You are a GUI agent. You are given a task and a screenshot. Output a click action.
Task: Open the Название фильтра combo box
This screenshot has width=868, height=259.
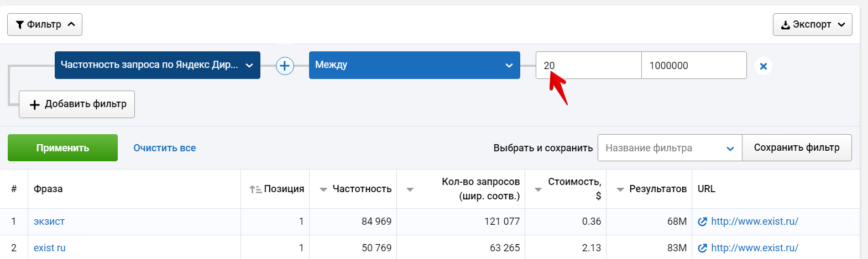coord(670,148)
